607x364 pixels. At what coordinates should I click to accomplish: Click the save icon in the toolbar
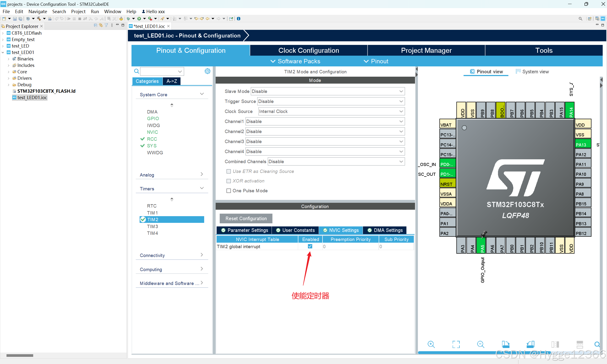[x=15, y=19]
